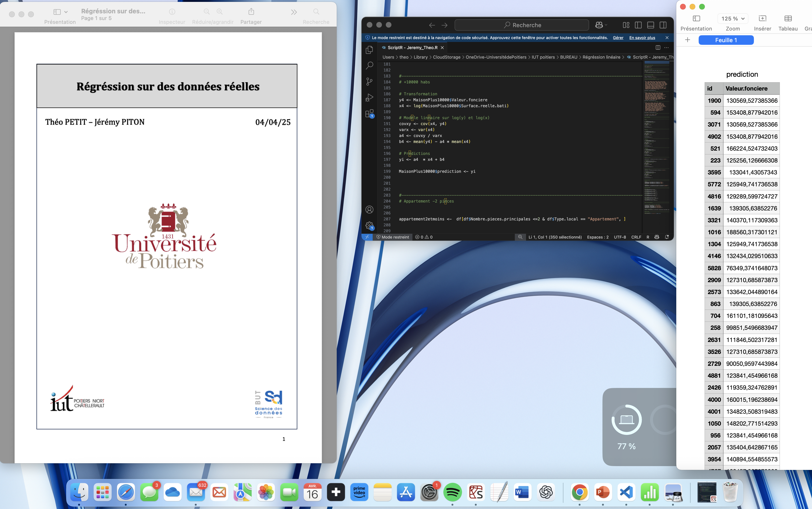Open the Accounts menu in VS Code
This screenshot has width=812, height=509.
(369, 210)
